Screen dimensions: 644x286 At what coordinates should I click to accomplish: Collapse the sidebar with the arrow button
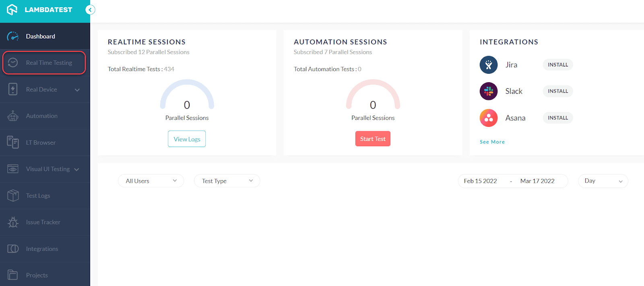tap(90, 10)
